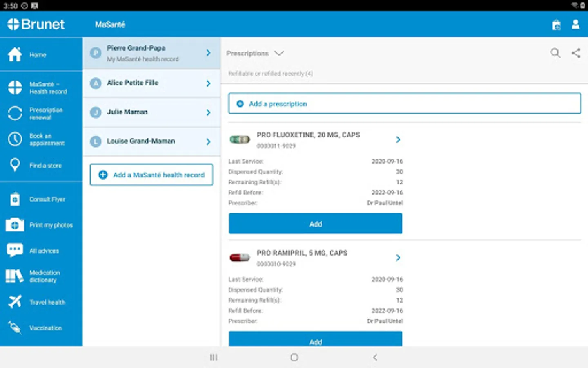The image size is (588, 368).
Task: Open Medication dictionary menu label
Action: (45, 276)
